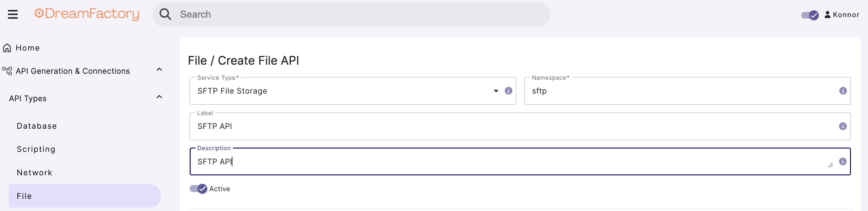This screenshot has height=211, width=868.
Task: Open the Network section
Action: (35, 172)
